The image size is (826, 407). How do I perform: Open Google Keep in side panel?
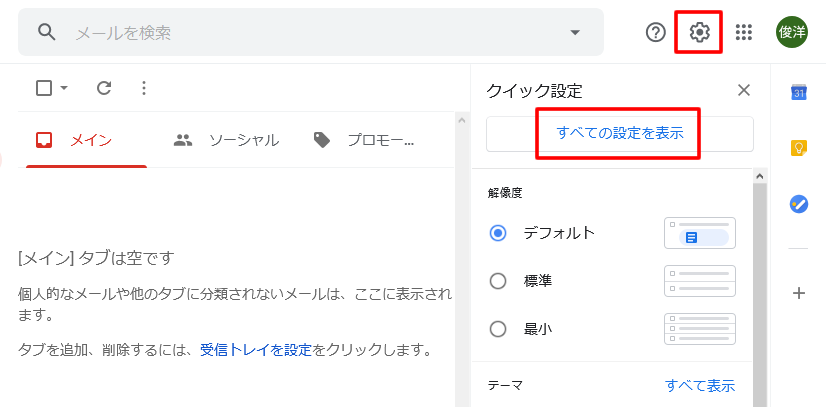[798, 148]
